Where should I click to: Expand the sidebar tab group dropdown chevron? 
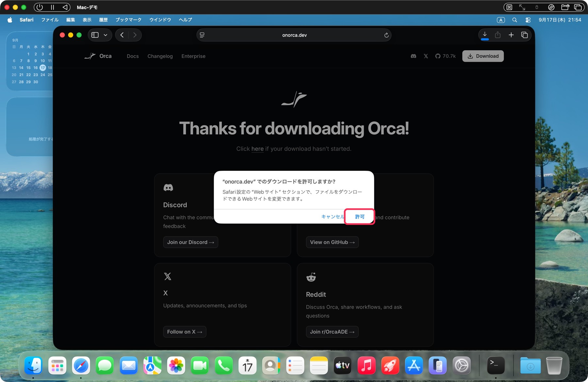tap(106, 35)
